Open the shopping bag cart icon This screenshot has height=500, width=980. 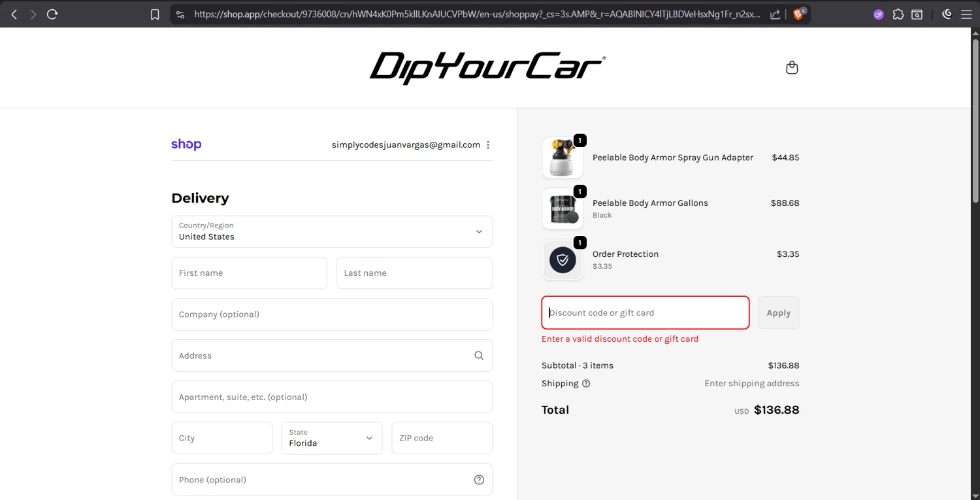point(792,67)
